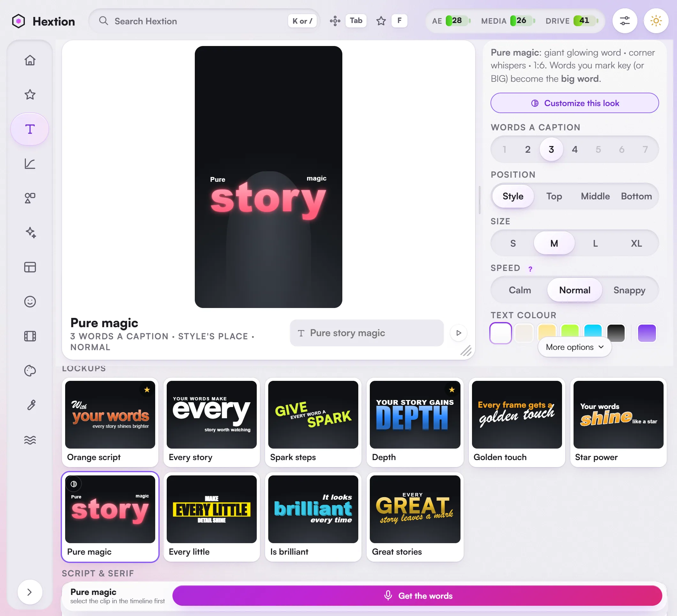Click Customize this look button
The height and width of the screenshot is (616, 677).
(574, 103)
